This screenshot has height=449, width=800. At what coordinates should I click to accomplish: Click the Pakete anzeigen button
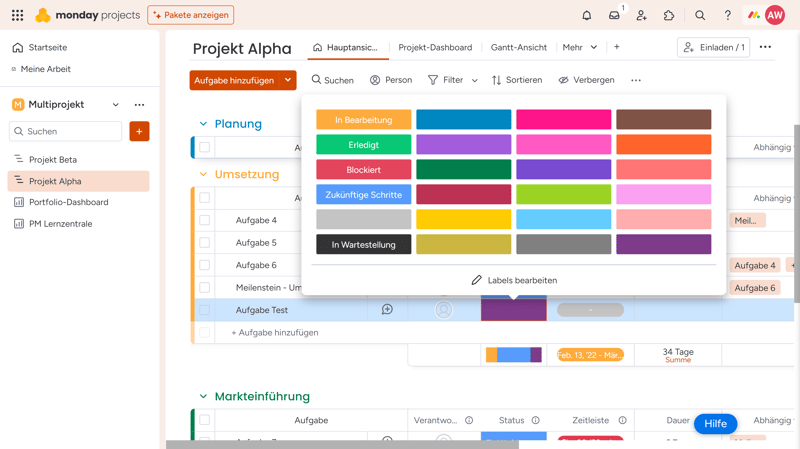coord(191,15)
